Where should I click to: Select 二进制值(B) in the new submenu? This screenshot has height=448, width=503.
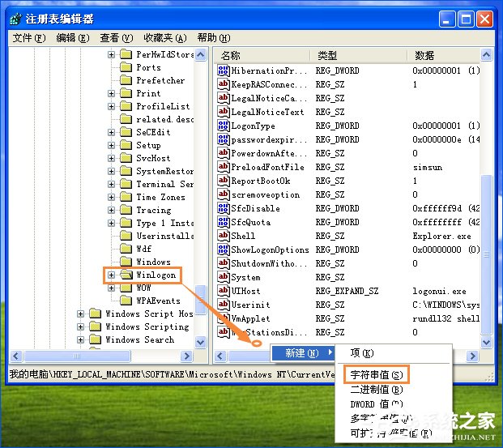(377, 390)
